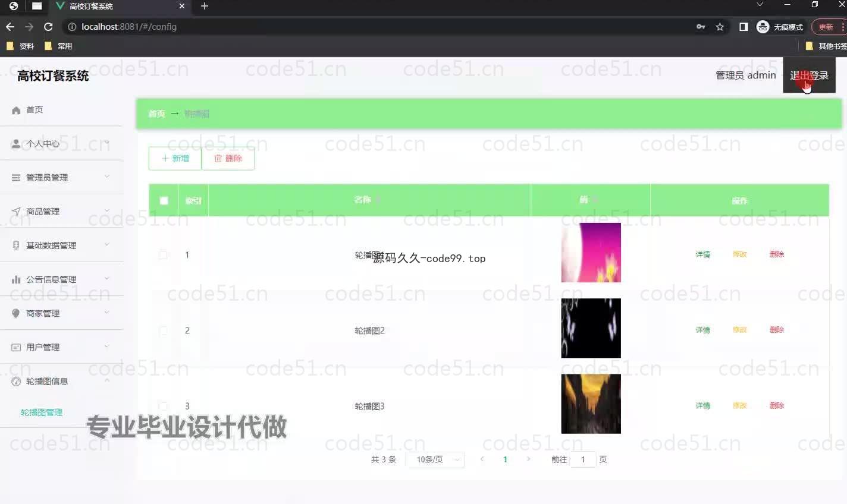Screen dimensions: 847x504
Task: Click the 前往 page number input field
Action: click(583, 459)
